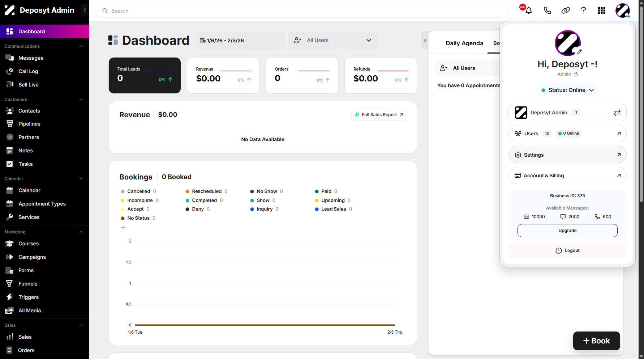Open date range picker 1/6/26 - 2/5/26
Viewport: 644px width, 359px height.
[240, 40]
